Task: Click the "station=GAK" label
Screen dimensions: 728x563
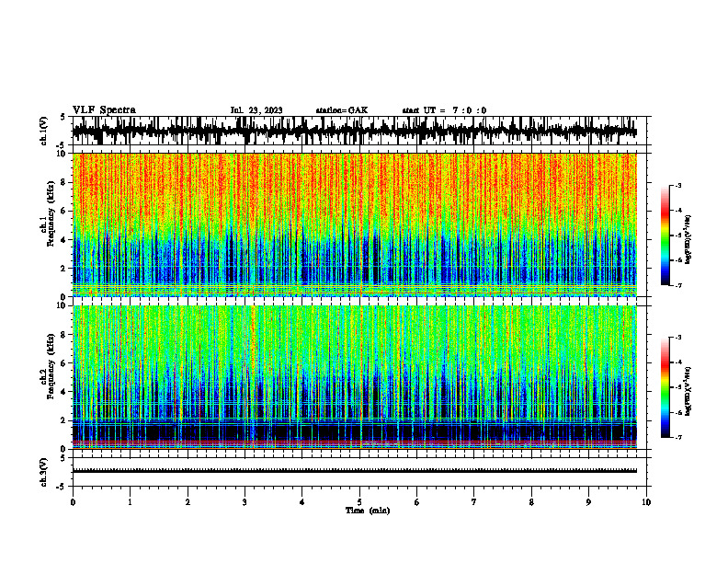Action: coord(342,110)
